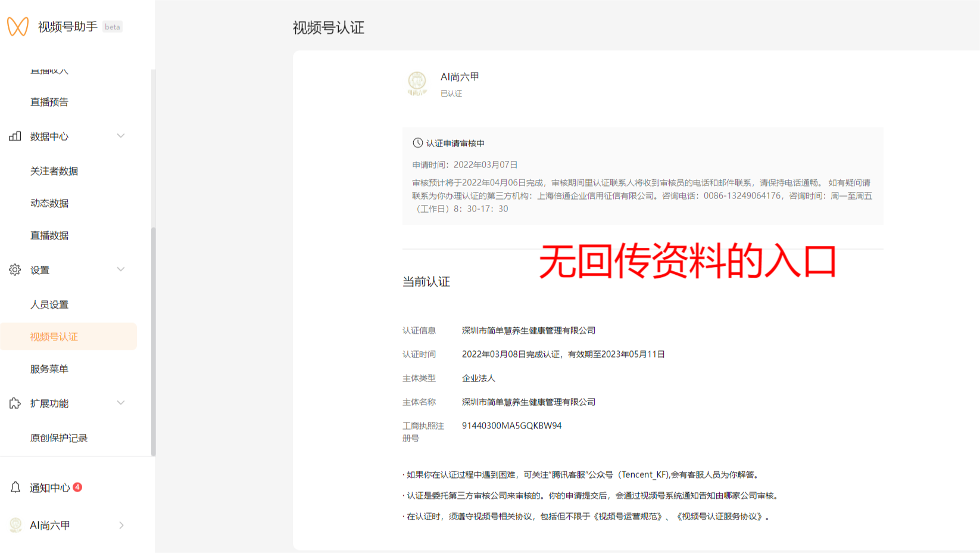
Task: Click the AI尚六甲 avatar in sidebar footer
Action: (x=16, y=525)
